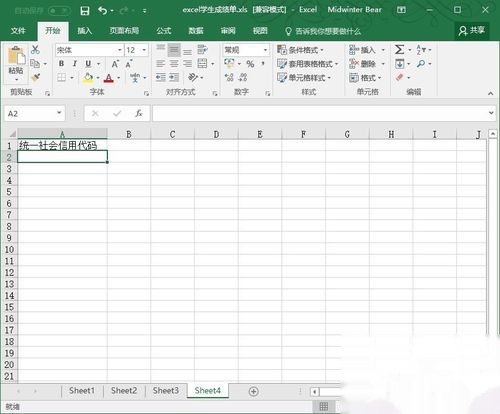Click the text orientation icon
This screenshot has height=414, width=500.
click(x=193, y=78)
